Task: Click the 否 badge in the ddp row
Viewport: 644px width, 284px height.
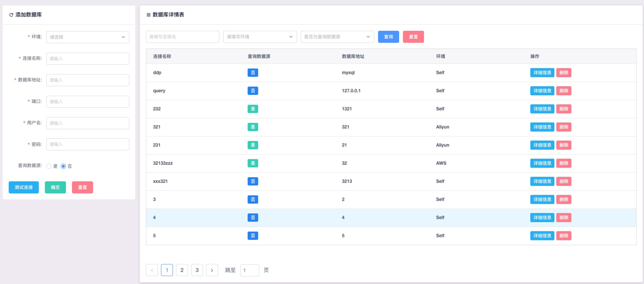Action: coord(253,73)
